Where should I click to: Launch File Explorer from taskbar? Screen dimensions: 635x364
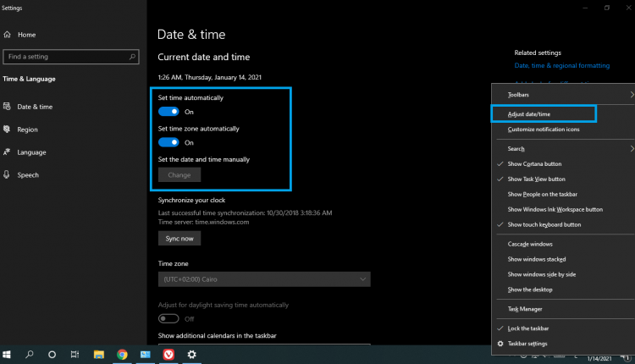coord(99,355)
